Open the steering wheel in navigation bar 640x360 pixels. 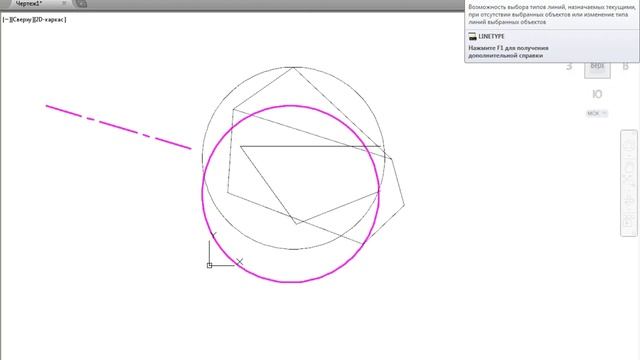pyautogui.click(x=629, y=144)
